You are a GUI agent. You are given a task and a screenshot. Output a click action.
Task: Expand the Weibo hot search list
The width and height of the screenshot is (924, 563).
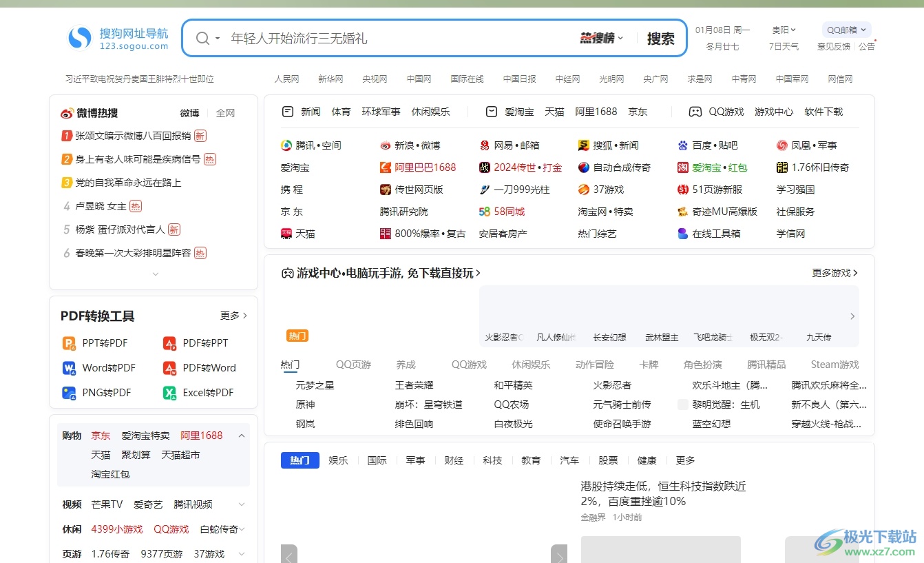pyautogui.click(x=156, y=274)
